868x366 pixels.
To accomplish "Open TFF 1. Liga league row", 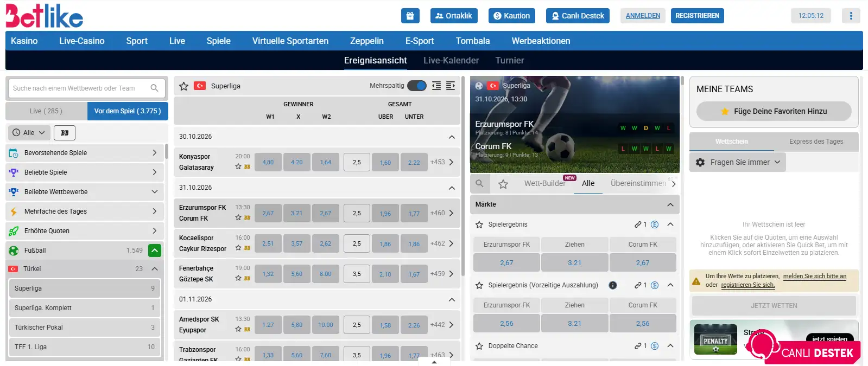I will (85, 347).
